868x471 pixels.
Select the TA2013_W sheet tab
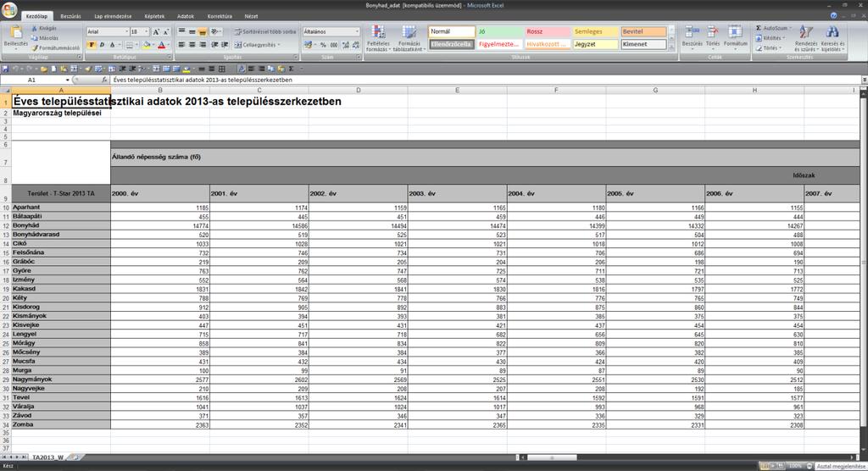click(47, 457)
